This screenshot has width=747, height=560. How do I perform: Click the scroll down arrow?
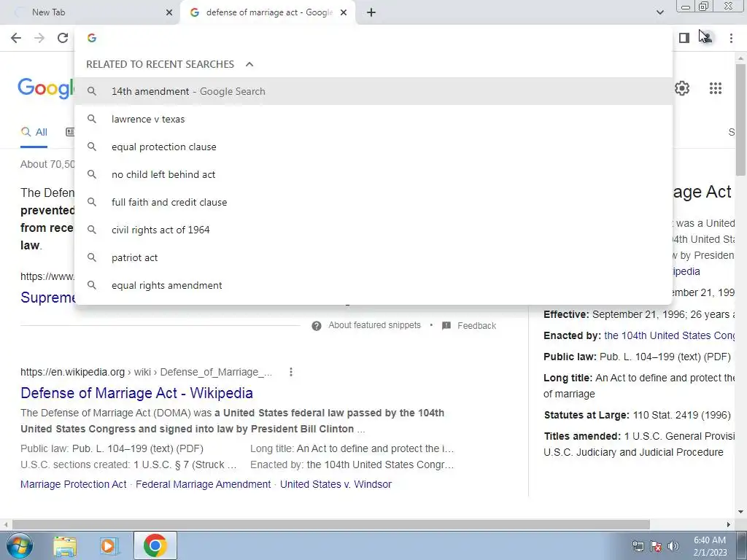(740, 513)
